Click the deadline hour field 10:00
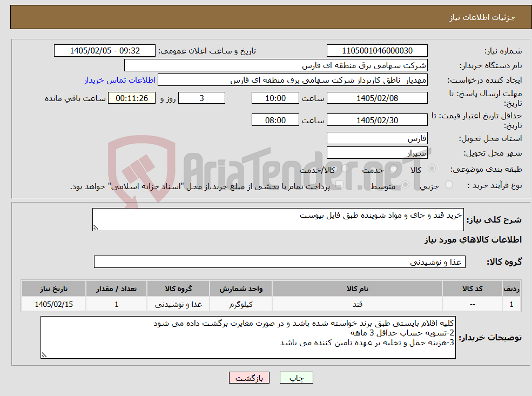This screenshot has height=396, width=532. pyautogui.click(x=275, y=98)
